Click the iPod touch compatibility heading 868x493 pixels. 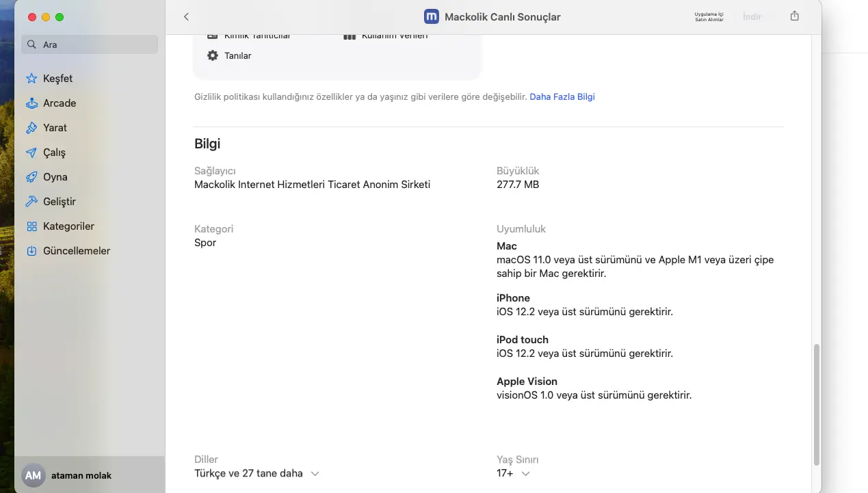point(523,340)
